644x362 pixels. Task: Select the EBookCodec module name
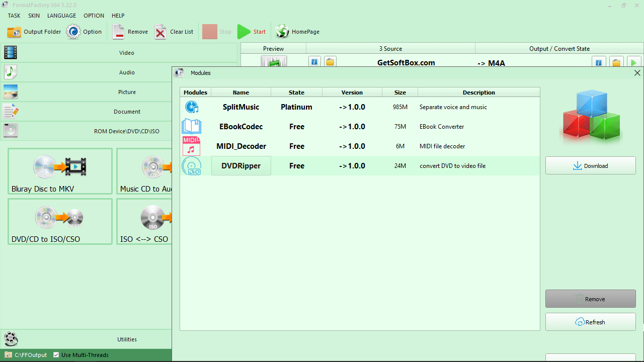(x=241, y=127)
